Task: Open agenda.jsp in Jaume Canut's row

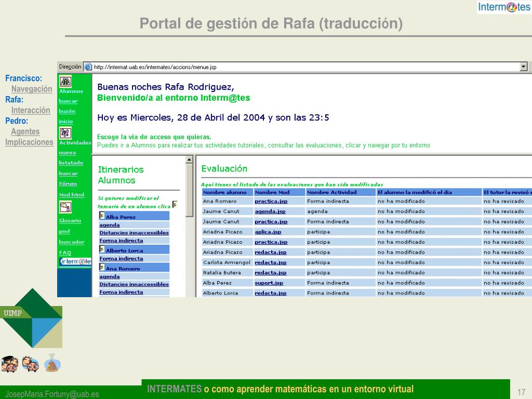Action: pos(270,211)
